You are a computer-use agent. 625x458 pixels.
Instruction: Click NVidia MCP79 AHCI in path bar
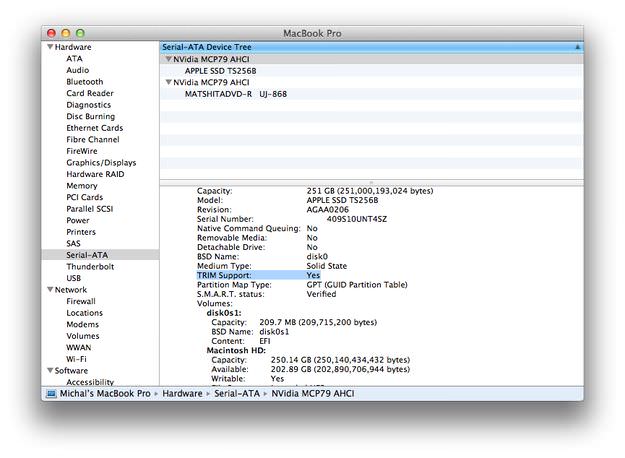coord(312,394)
